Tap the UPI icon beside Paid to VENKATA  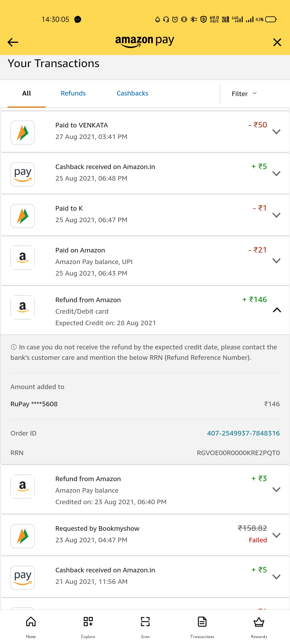tap(23, 133)
